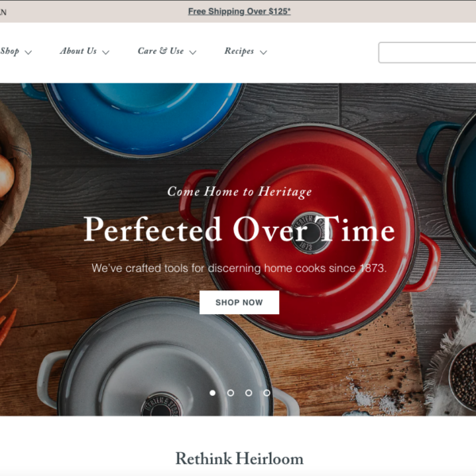Click the chevron next to Shop

point(29,52)
